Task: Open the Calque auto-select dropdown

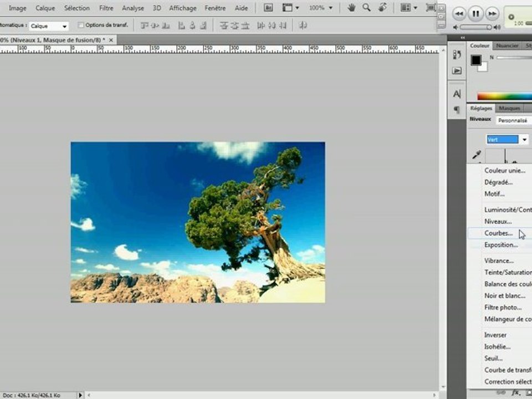Action: coord(49,26)
